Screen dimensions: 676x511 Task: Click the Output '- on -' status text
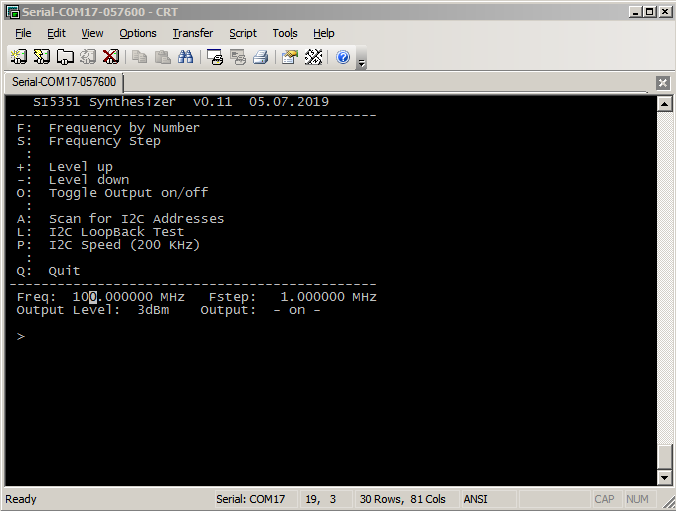coord(297,310)
